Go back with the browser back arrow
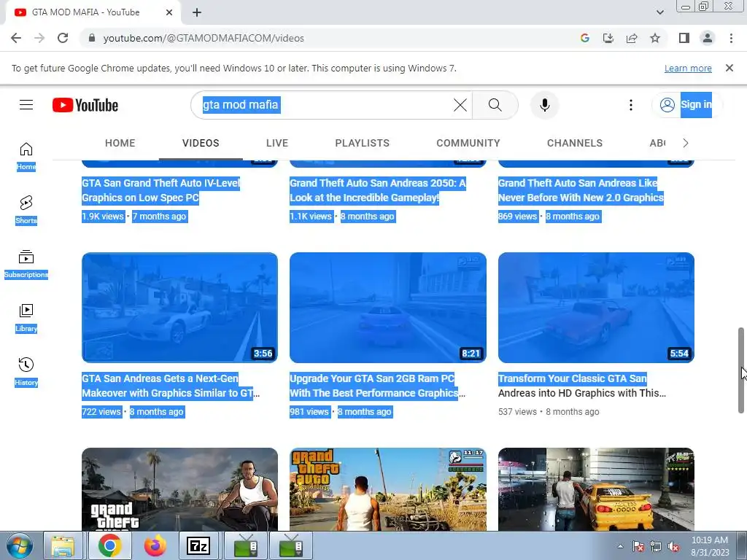Viewport: 747px width, 560px height. 16,38
